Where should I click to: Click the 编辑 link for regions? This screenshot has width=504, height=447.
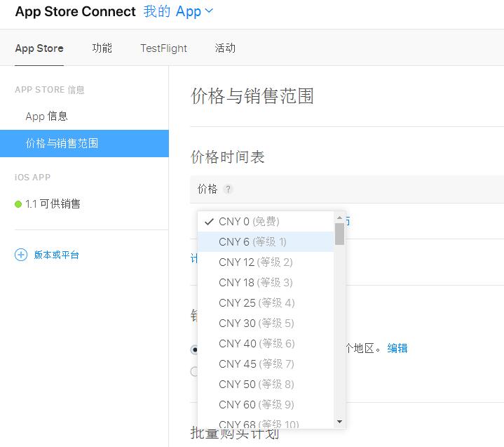pos(397,348)
